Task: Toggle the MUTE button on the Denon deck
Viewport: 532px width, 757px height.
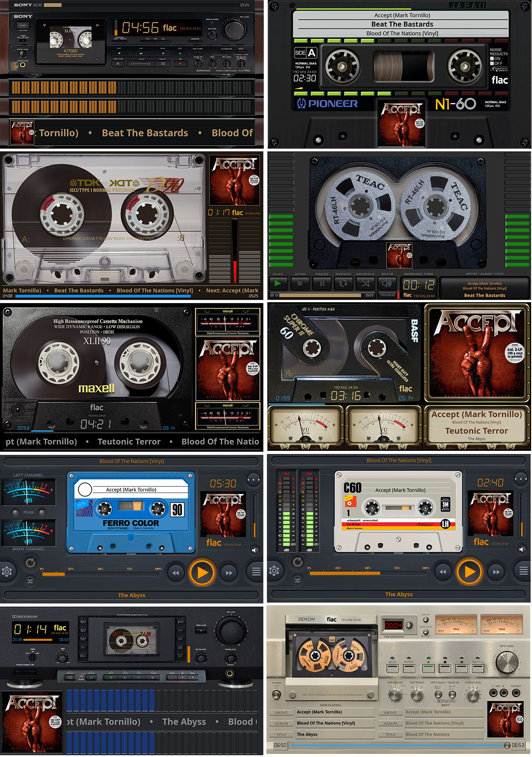Action: (392, 668)
